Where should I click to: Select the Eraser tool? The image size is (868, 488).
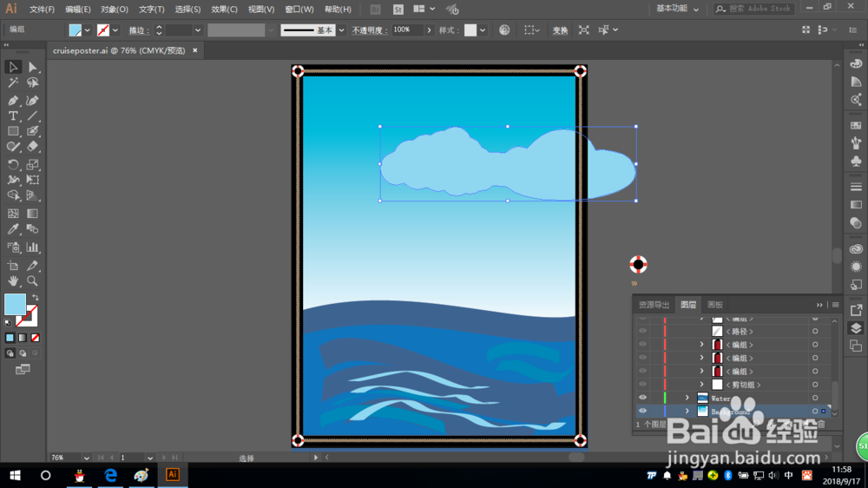coord(33,147)
